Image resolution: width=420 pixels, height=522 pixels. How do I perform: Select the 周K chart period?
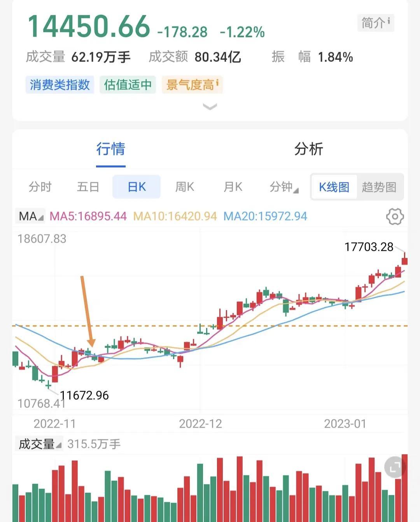click(185, 187)
